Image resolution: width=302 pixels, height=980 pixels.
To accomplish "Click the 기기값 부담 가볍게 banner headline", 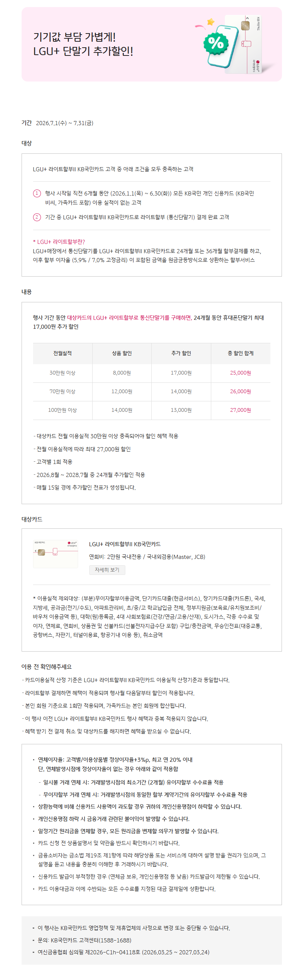I will [74, 37].
